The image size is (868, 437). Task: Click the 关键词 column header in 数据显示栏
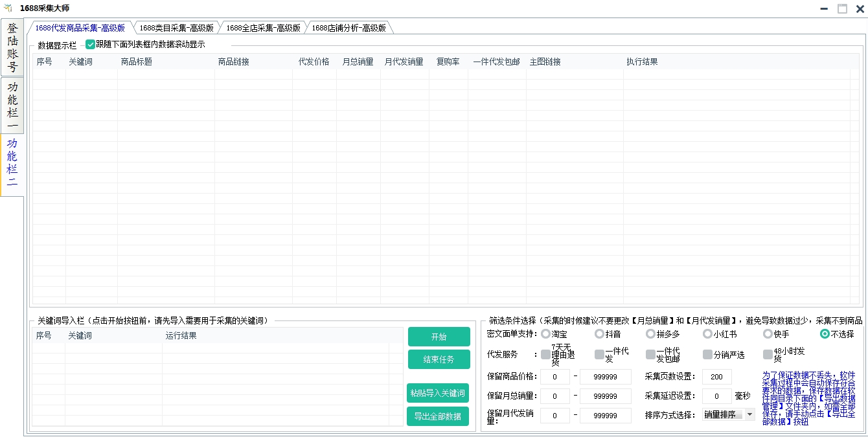click(91, 62)
